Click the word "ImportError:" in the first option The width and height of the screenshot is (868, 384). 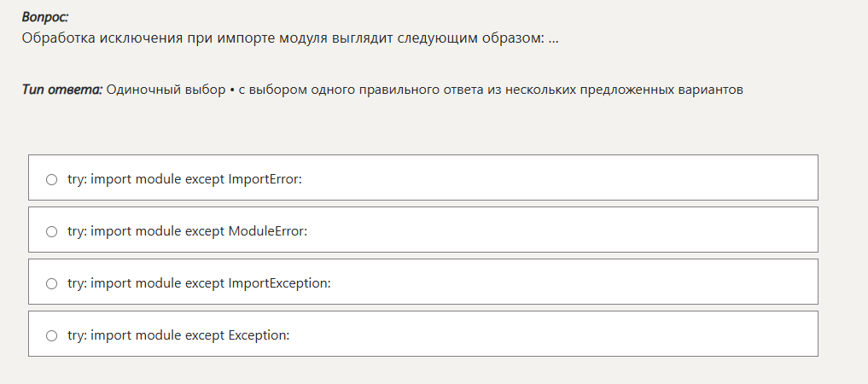point(265,179)
